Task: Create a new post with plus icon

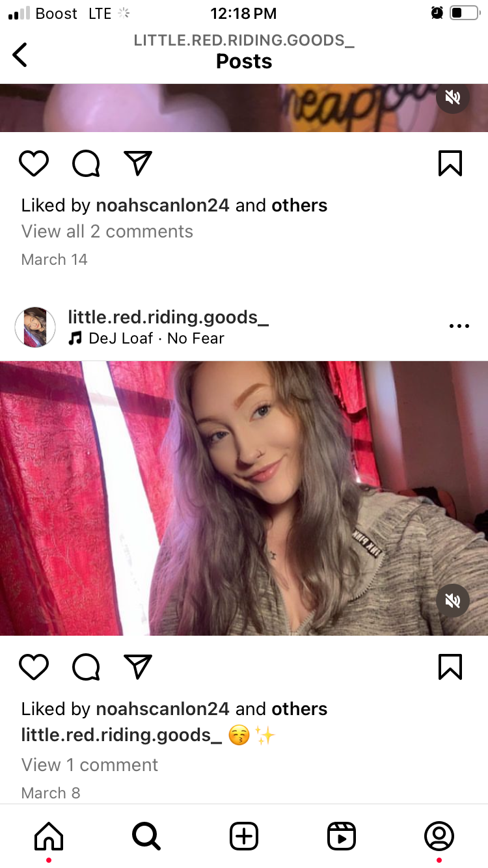Action: (x=244, y=836)
